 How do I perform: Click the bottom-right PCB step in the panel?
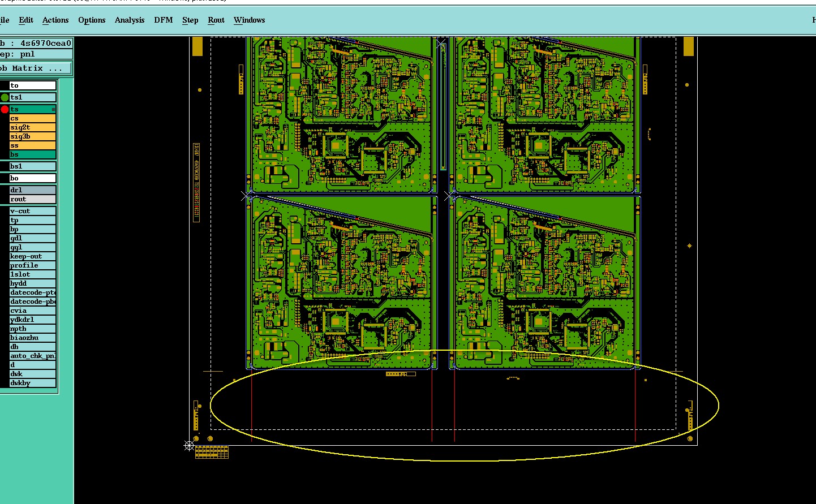click(x=546, y=283)
